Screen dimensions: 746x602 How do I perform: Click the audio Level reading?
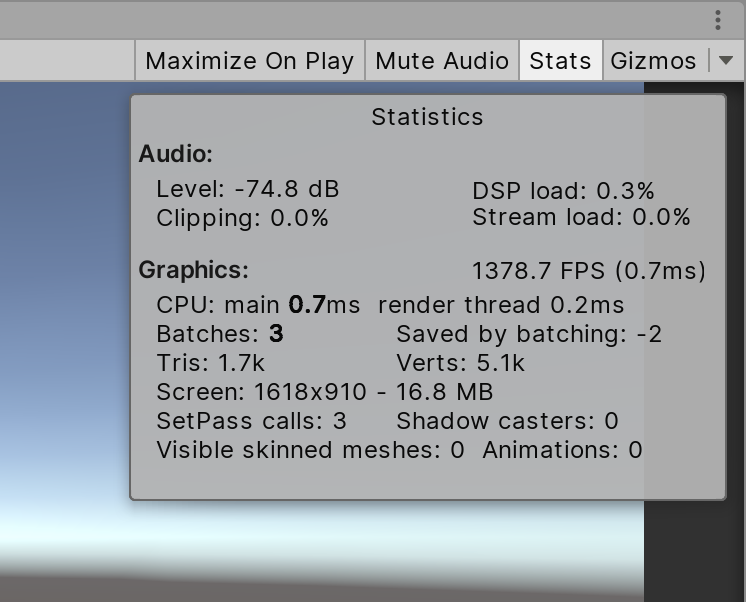[247, 189]
